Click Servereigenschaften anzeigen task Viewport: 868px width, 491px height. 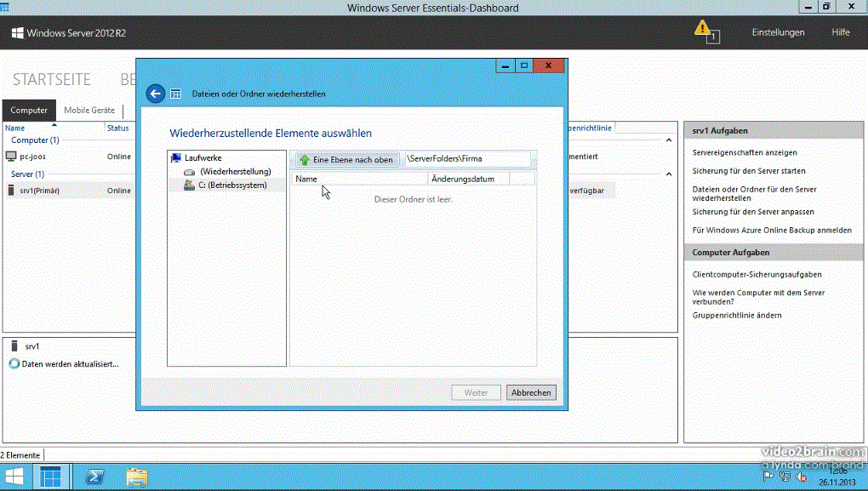coord(745,152)
